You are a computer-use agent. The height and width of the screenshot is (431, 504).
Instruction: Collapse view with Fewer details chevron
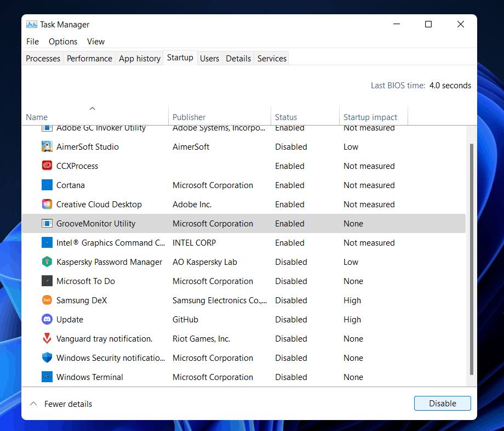pos(34,404)
